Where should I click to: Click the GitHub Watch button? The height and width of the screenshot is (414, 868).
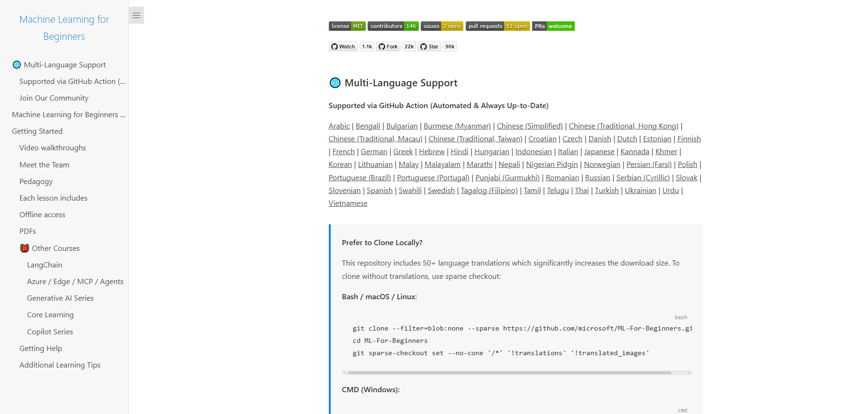pos(343,46)
